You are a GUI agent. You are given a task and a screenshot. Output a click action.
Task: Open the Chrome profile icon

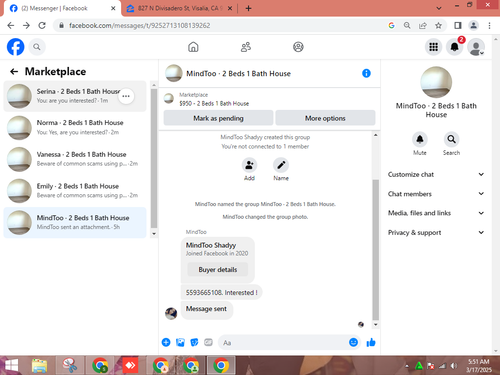pos(473,25)
